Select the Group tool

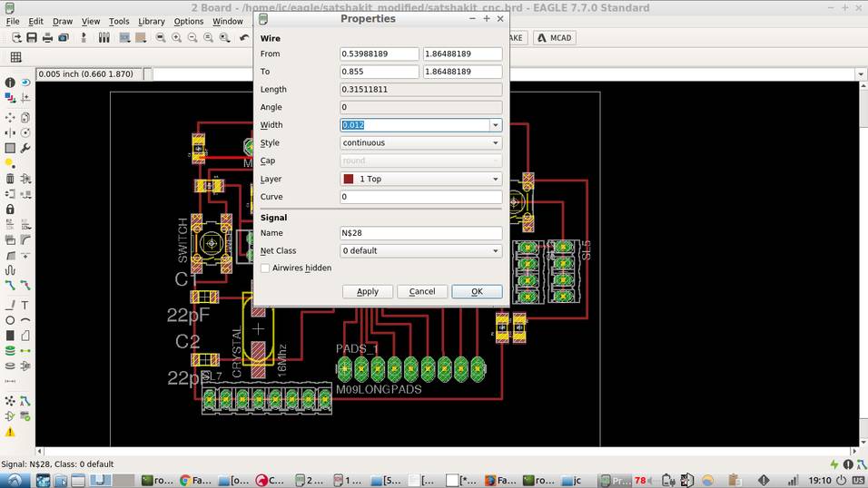(10, 148)
